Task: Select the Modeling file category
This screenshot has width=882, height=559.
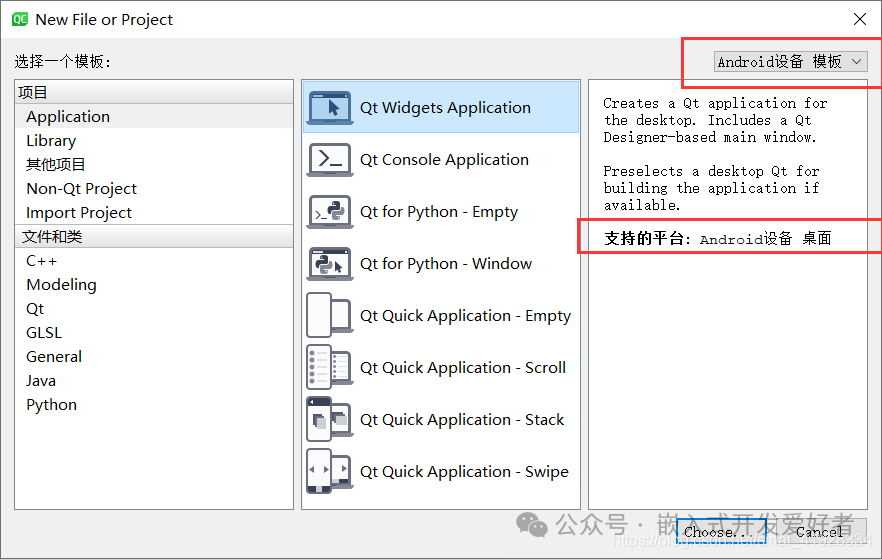Action: pyautogui.click(x=154, y=285)
